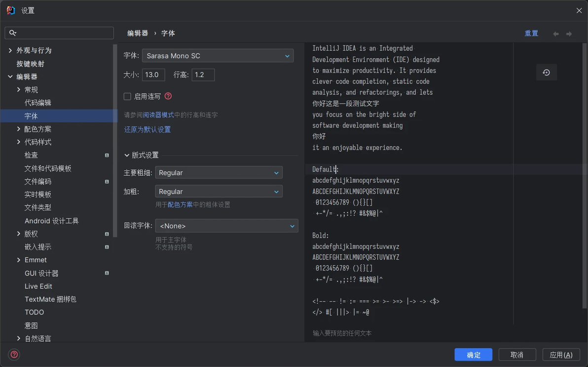Open the 回滚字体 fallback font dropdown
The image size is (588, 367).
coord(226,226)
